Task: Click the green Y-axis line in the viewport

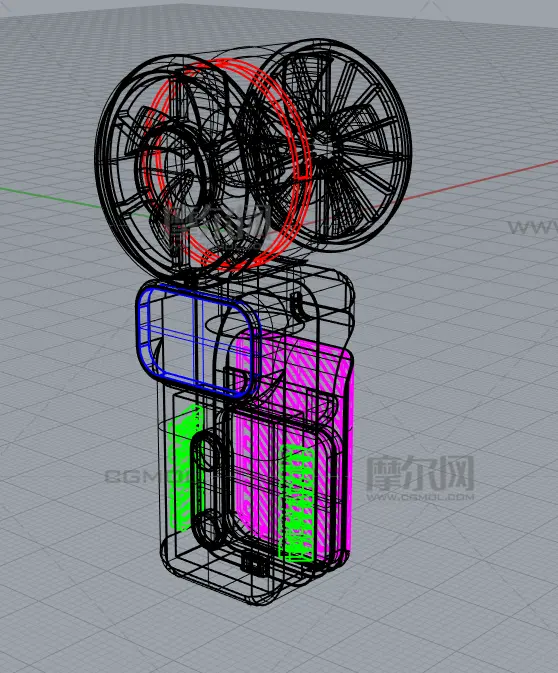Action: (49, 196)
